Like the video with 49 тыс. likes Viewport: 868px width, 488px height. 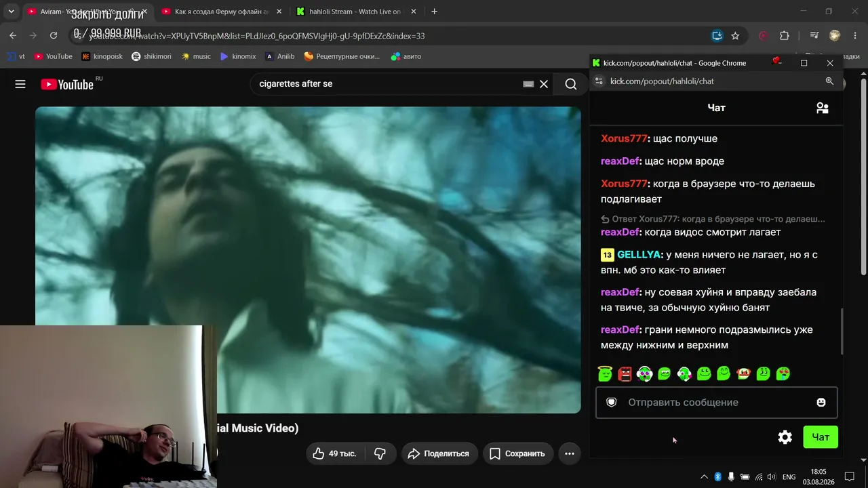click(x=334, y=453)
